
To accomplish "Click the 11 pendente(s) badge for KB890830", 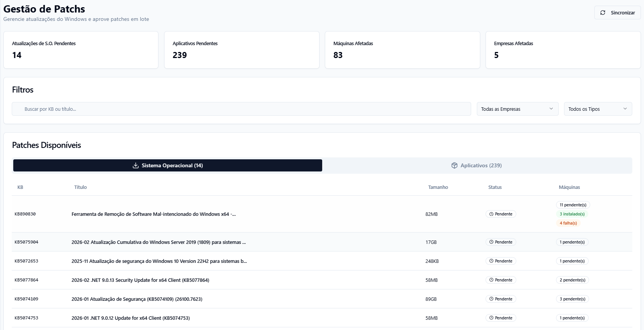I will click(x=573, y=205).
